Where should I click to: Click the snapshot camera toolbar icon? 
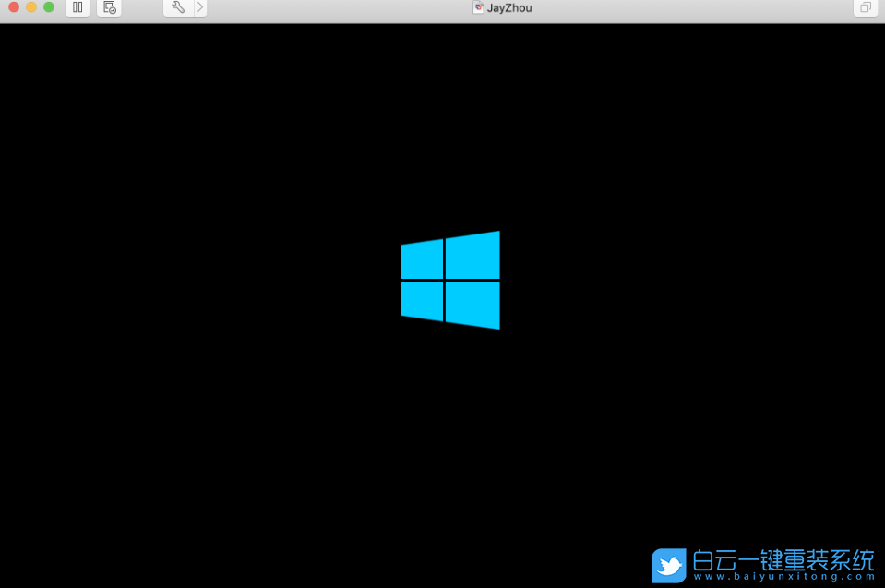coord(109,7)
